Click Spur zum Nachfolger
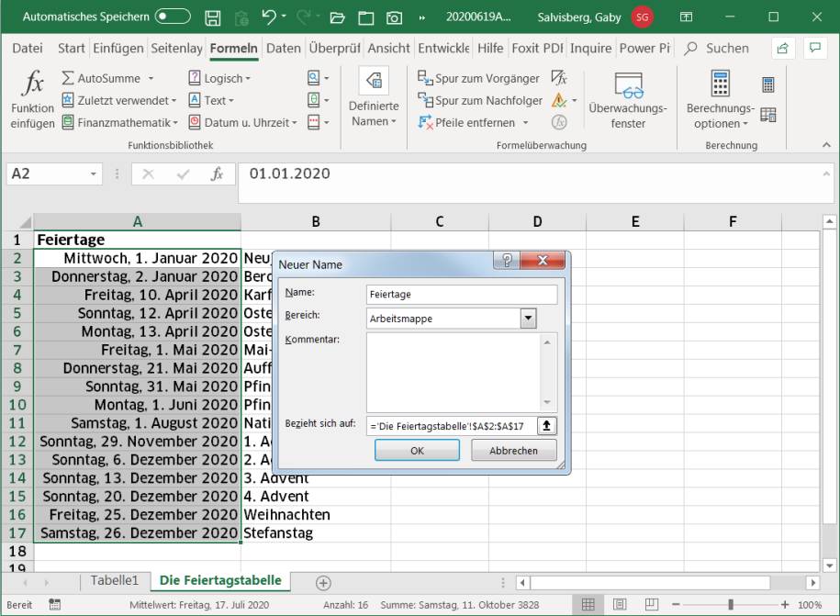 480,100
